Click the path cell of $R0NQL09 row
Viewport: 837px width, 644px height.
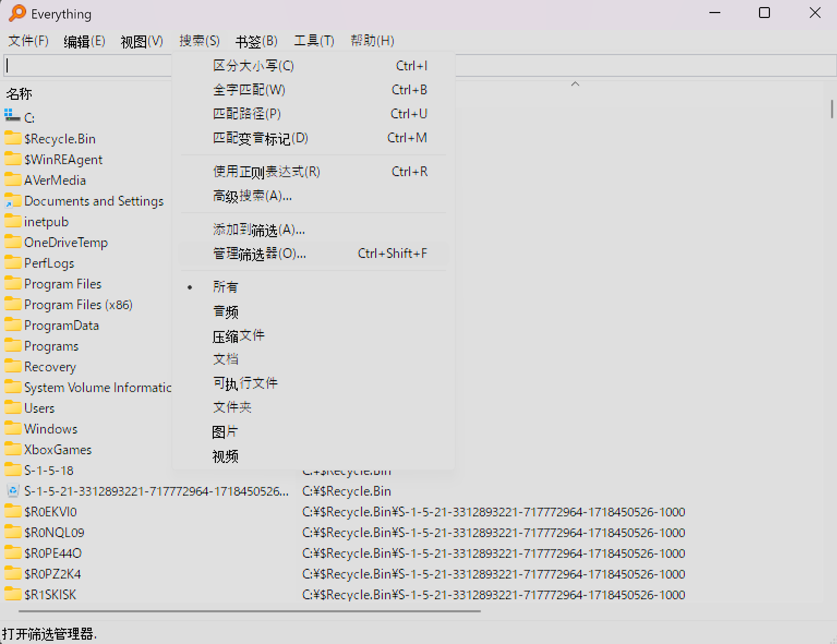(x=493, y=532)
